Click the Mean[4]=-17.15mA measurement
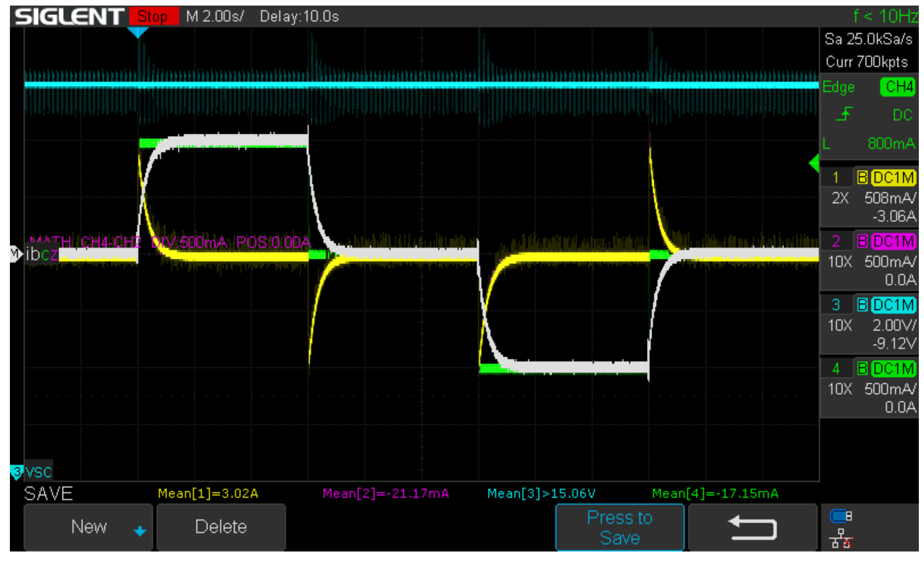 [715, 493]
